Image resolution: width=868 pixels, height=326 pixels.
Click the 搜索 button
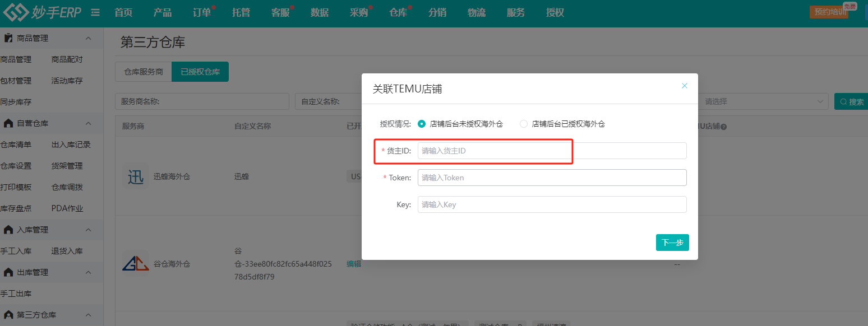tap(851, 101)
